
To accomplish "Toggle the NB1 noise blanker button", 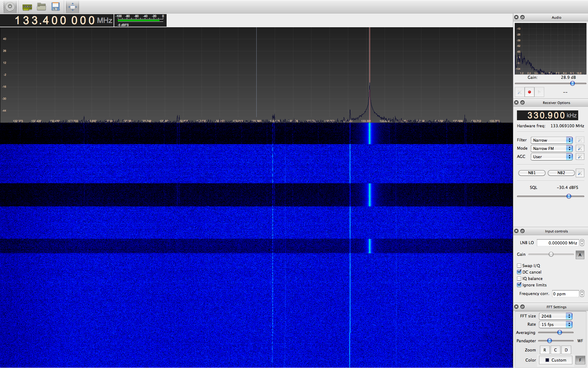I will [x=532, y=173].
